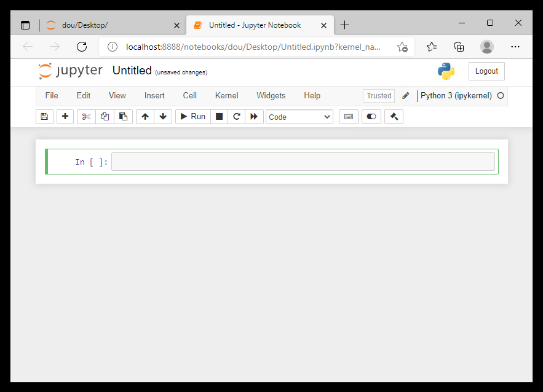Restart the kernel with circular arrow icon
Screen dimensions: 543x392
click(x=236, y=117)
